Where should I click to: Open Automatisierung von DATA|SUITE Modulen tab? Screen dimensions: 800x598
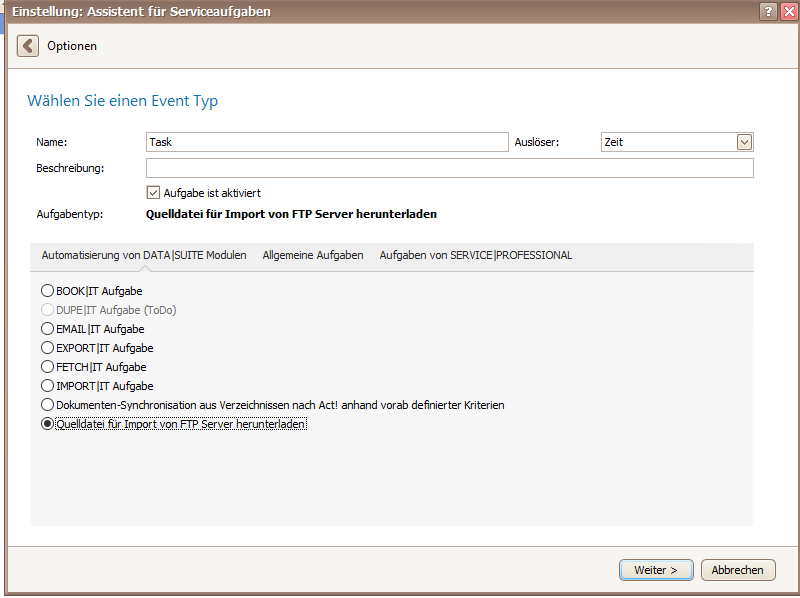[144, 255]
